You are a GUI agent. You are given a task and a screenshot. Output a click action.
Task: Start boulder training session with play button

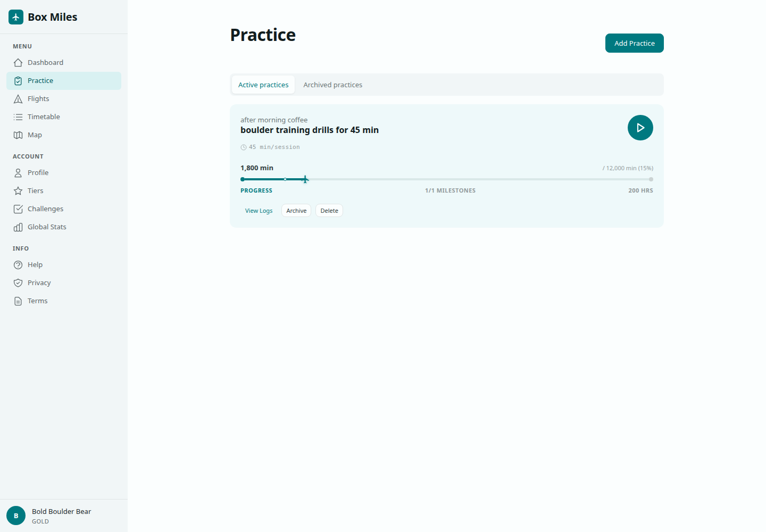click(x=640, y=128)
